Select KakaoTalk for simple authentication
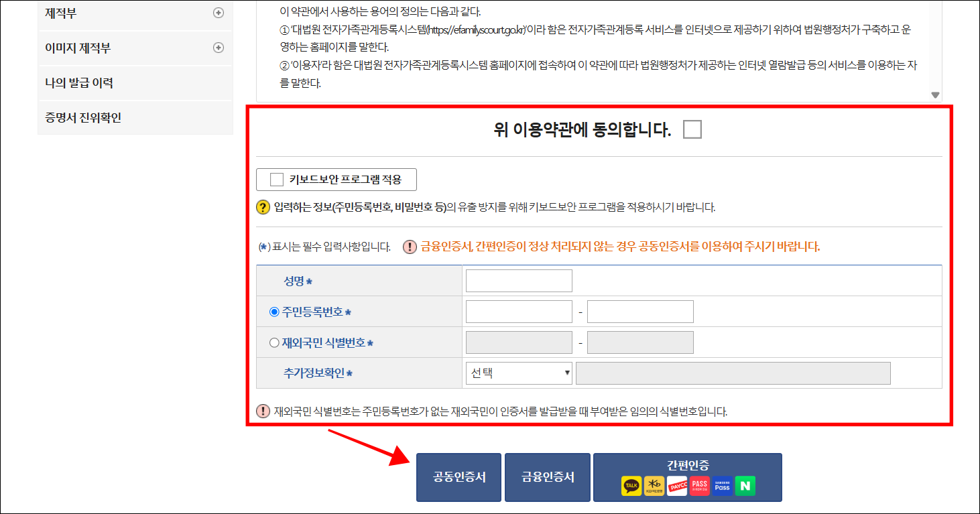980x514 pixels. point(631,485)
